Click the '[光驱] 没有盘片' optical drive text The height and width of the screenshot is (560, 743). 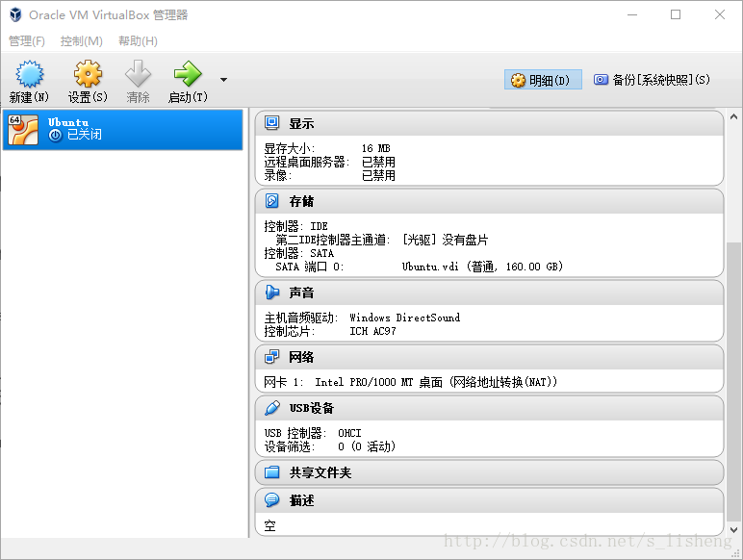click(445, 240)
